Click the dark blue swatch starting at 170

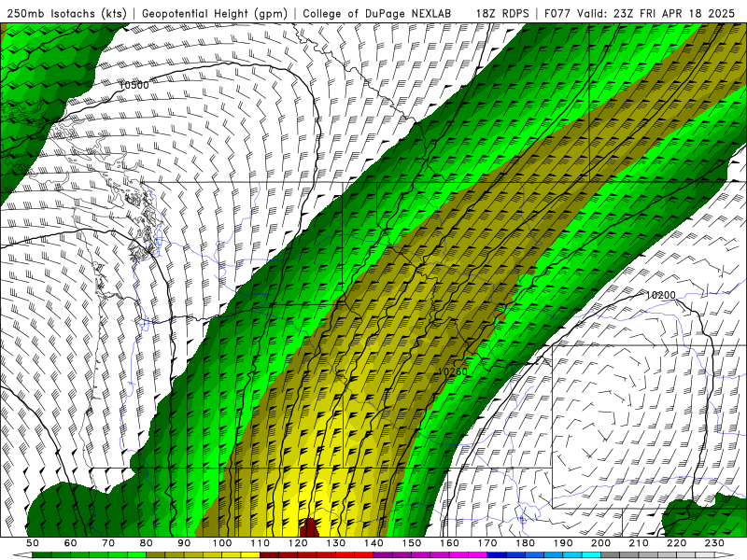497,554
